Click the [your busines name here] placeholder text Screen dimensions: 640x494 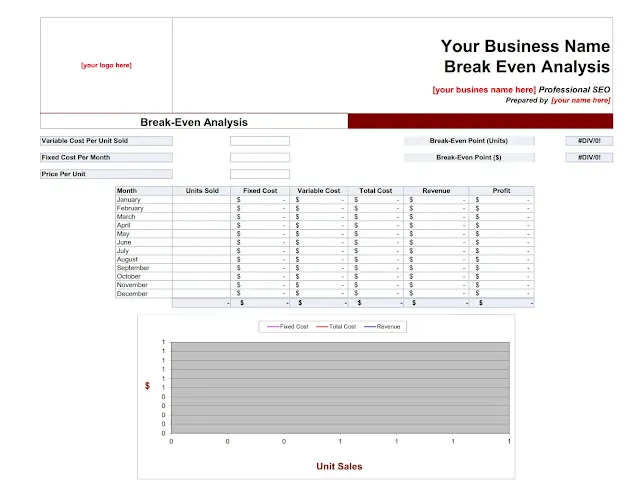pyautogui.click(x=484, y=90)
